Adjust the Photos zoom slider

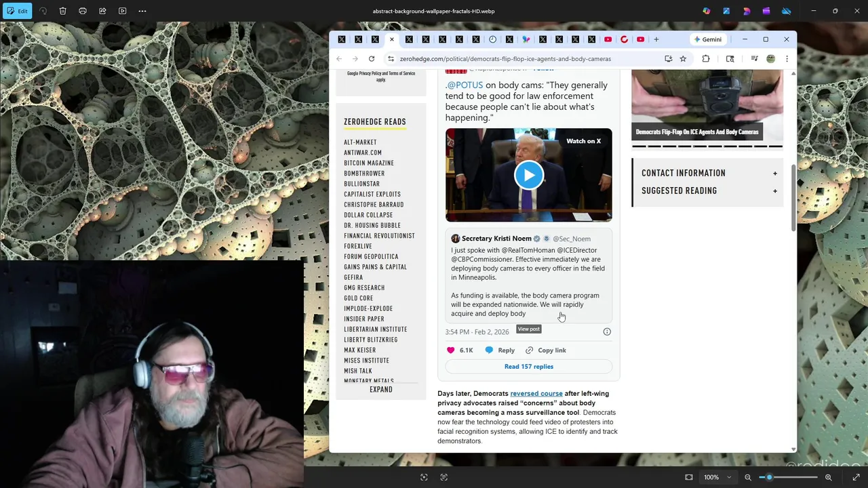(788, 477)
